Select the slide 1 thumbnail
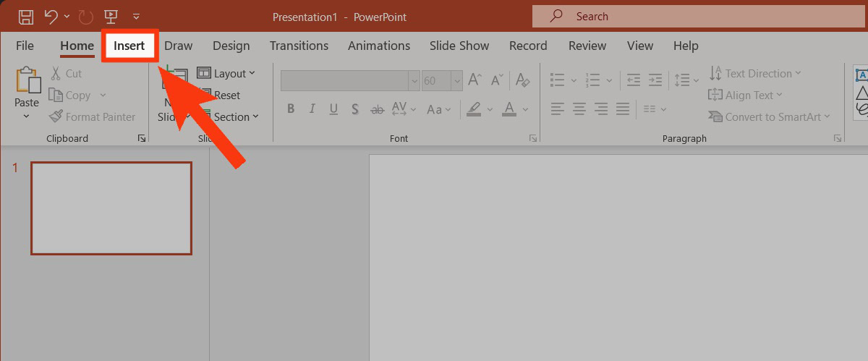This screenshot has height=361, width=868. (x=111, y=208)
